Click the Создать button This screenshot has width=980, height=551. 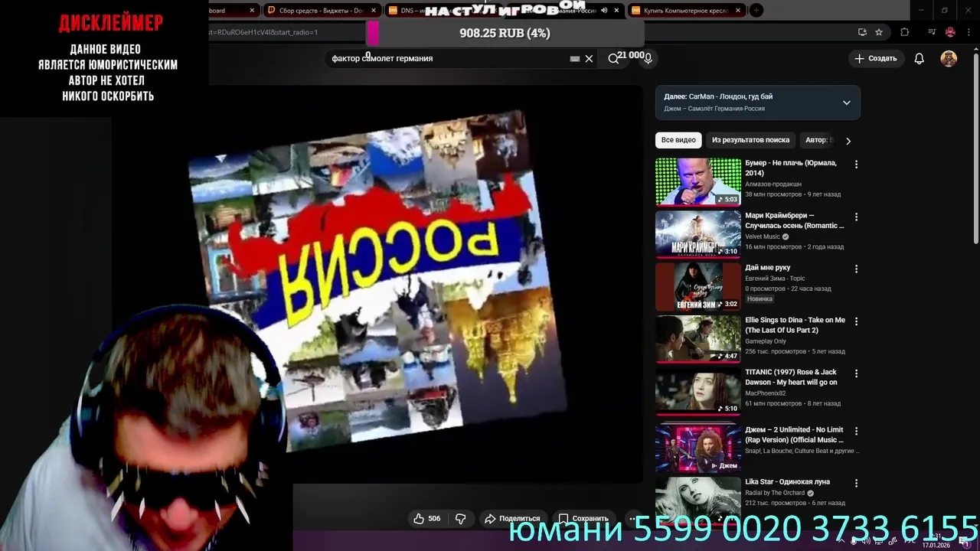coord(876,58)
